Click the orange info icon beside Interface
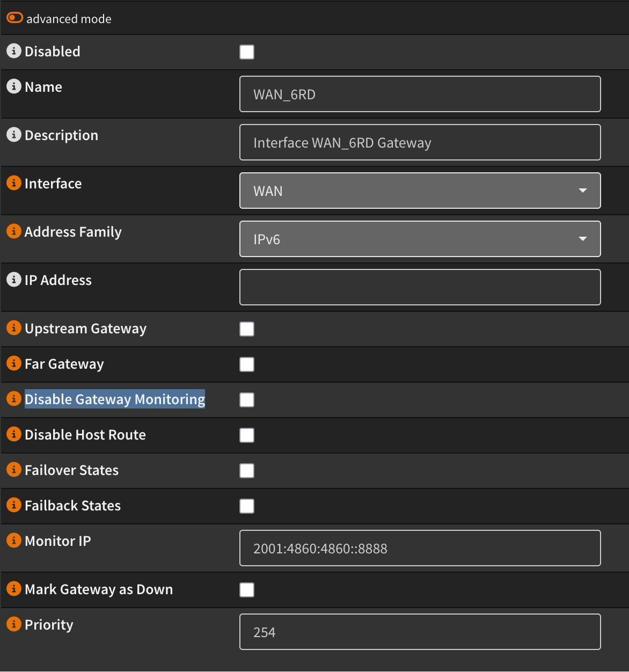 coord(13,183)
